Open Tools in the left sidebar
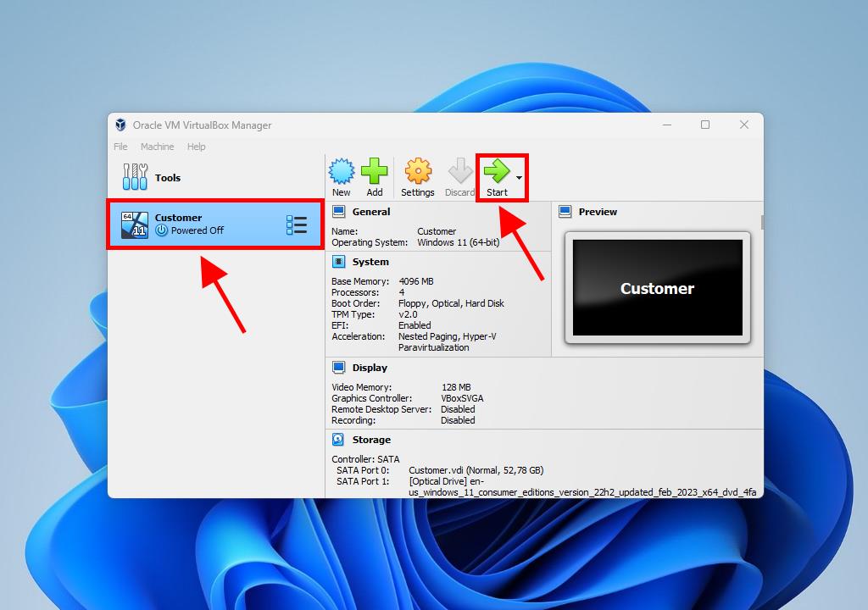Viewport: 868px width, 610px height. [167, 178]
